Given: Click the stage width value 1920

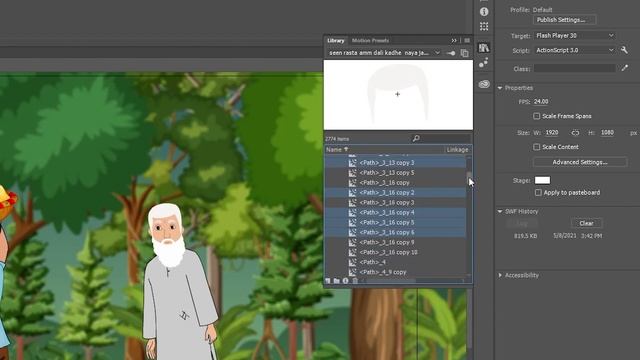Looking at the screenshot, I should [552, 133].
